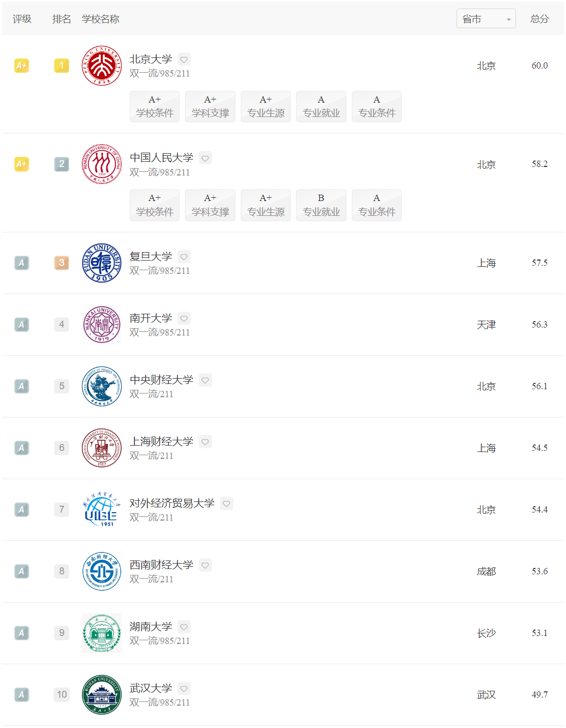Select 中国人民大学's 专业就业 B tile
Viewport: 566px width, 728px height.
pos(321,205)
